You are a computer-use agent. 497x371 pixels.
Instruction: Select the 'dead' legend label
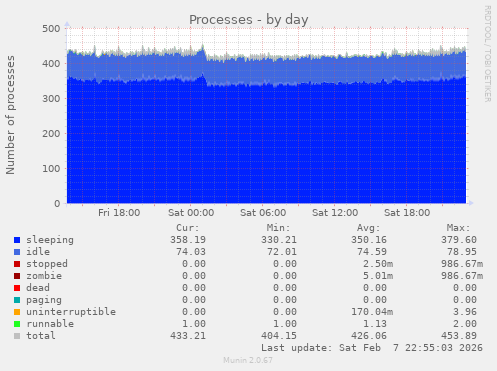click(x=38, y=288)
